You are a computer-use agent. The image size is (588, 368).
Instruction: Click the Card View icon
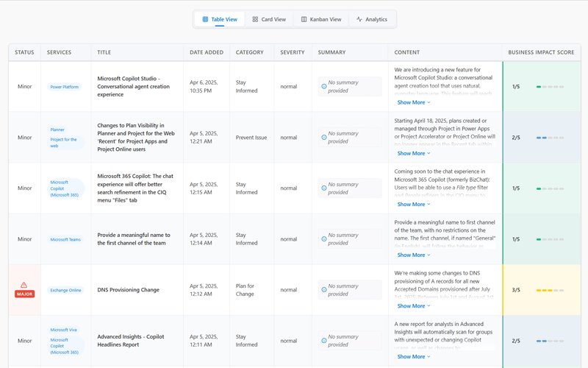click(x=255, y=19)
